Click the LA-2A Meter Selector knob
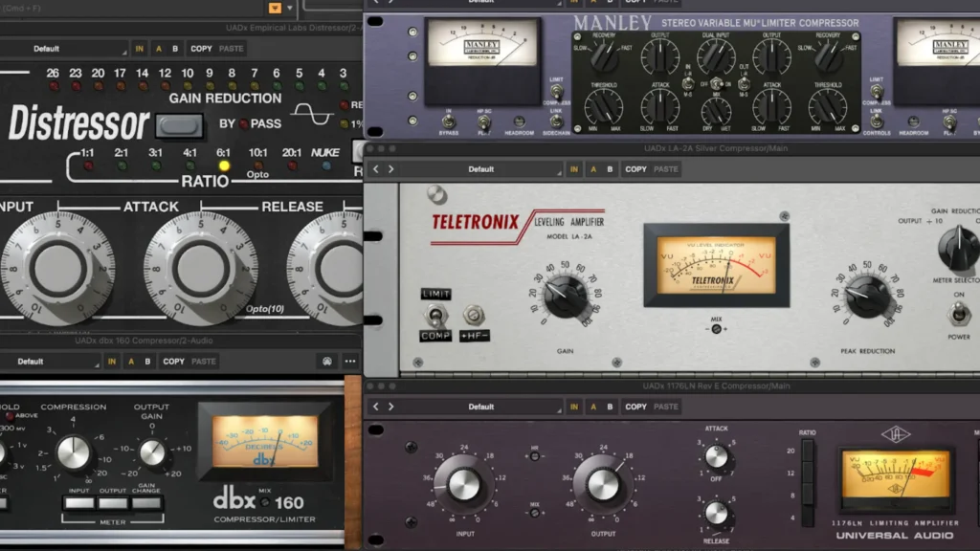Image resolution: width=980 pixels, height=551 pixels. 958,248
